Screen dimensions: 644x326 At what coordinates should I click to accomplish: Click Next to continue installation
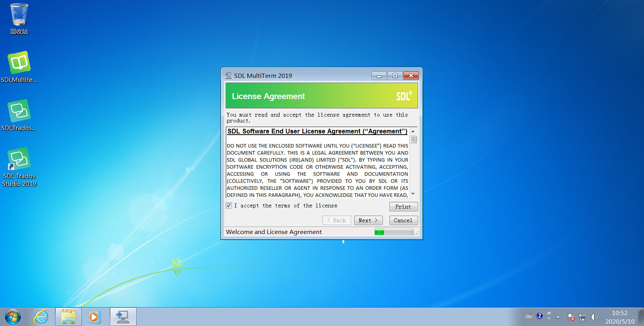(368, 220)
